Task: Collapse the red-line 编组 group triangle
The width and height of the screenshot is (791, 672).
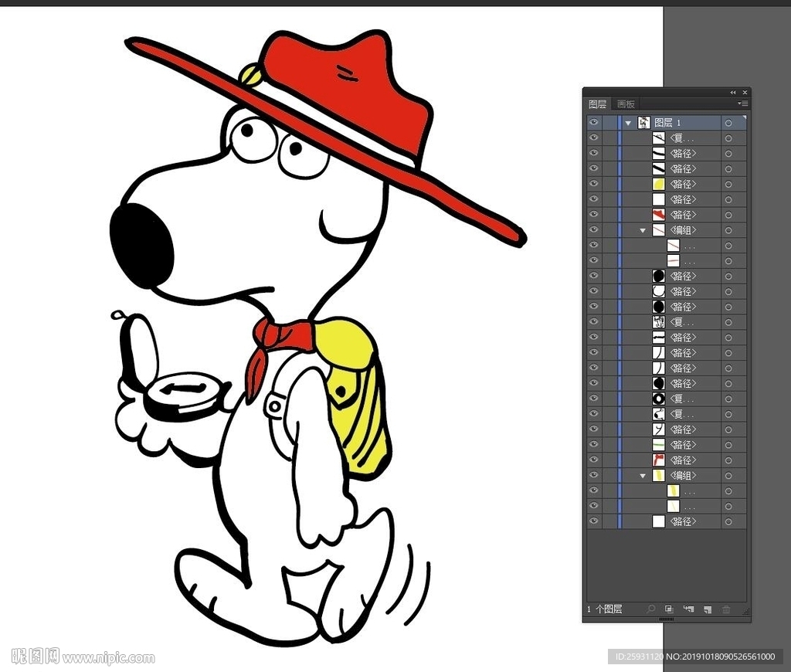Action: coord(643,230)
